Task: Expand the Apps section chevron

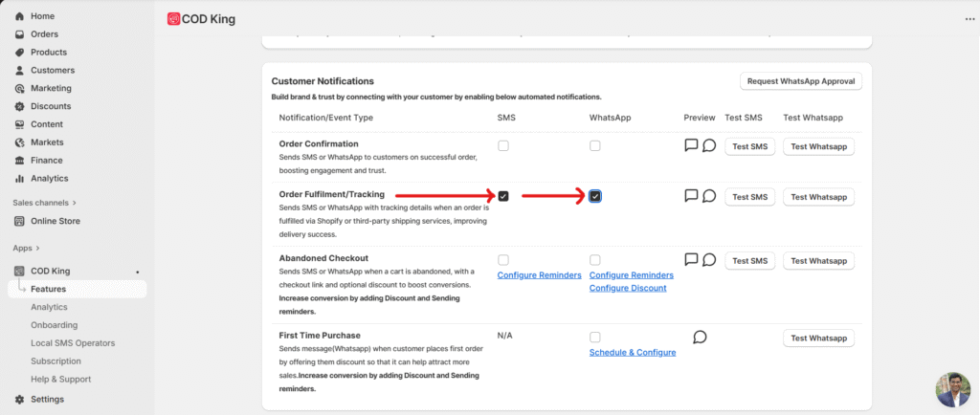Action: point(39,248)
